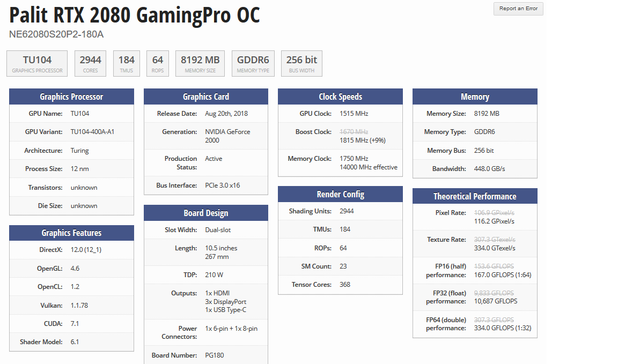Click the Graphics Processor section header
Viewport: 618px width, 364px height.
71,96
